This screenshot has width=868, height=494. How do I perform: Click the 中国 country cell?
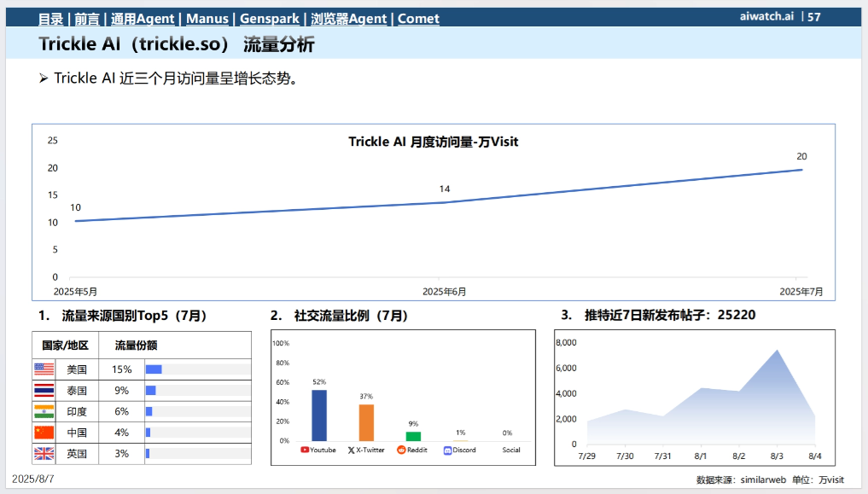tap(77, 433)
